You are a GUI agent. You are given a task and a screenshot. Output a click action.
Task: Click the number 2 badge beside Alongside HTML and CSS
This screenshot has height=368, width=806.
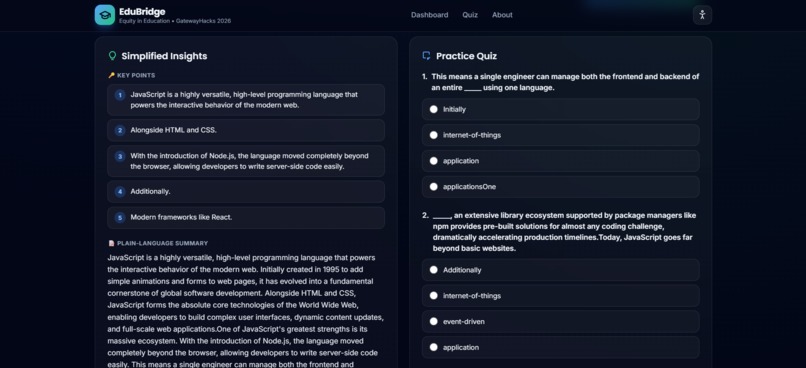click(x=120, y=131)
